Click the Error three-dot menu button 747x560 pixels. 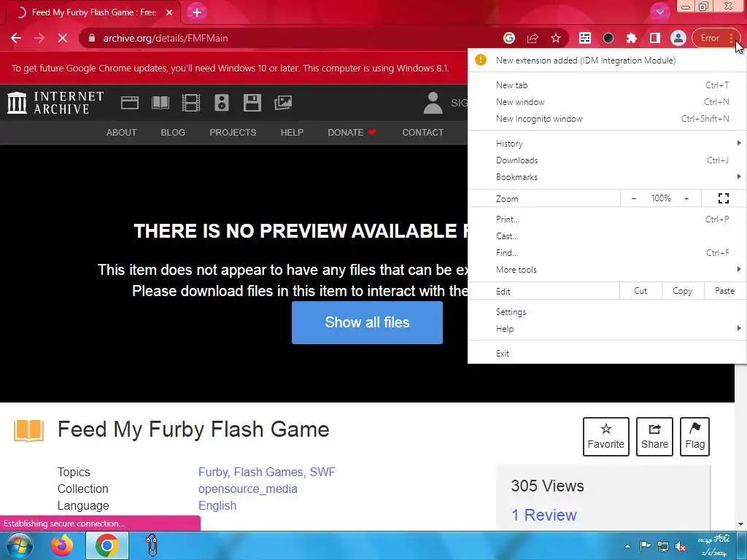[716, 38]
